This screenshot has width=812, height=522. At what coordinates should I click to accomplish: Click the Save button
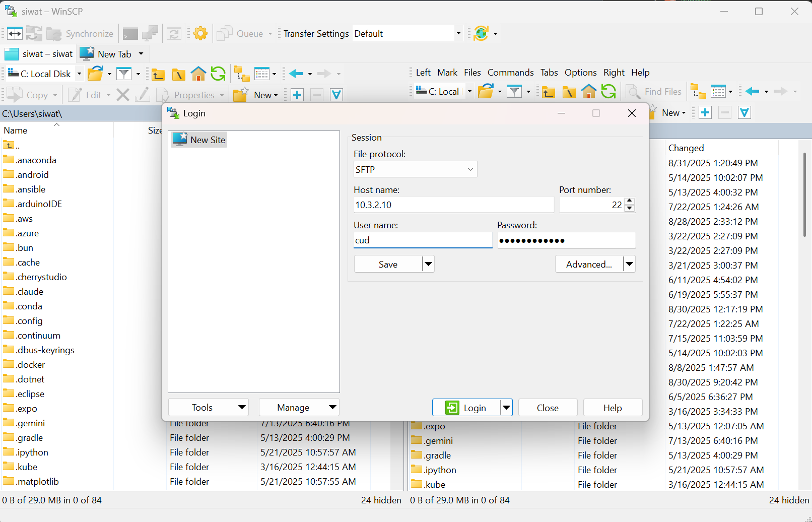click(388, 264)
